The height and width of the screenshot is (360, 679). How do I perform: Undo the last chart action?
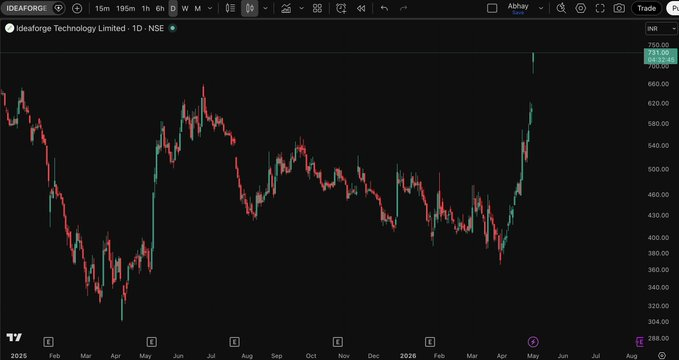pos(384,8)
